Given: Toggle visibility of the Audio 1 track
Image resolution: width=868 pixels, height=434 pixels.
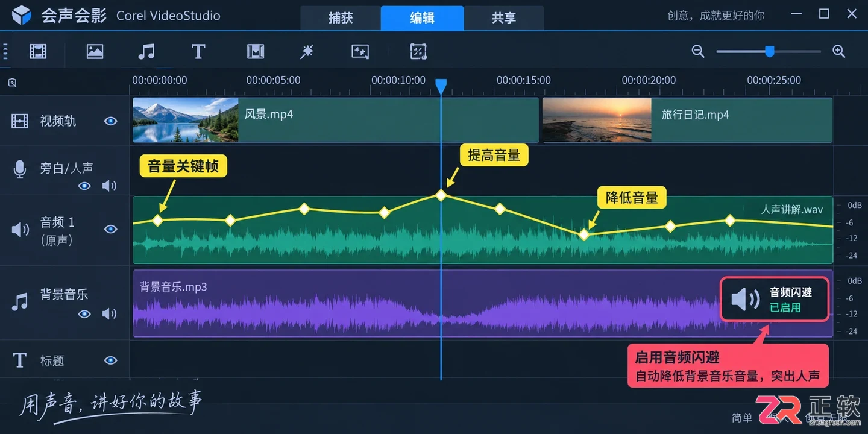Looking at the screenshot, I should pyautogui.click(x=110, y=229).
